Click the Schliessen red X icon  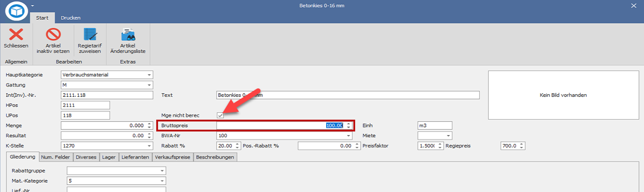coord(16,35)
